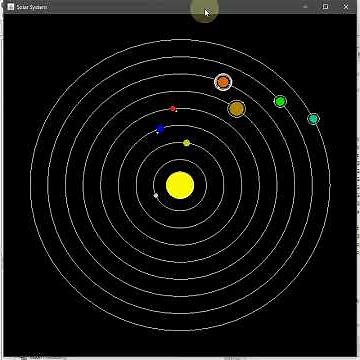The image size is (360, 360).
Task: Select the small white innermost planet
Action: pyautogui.click(x=156, y=195)
